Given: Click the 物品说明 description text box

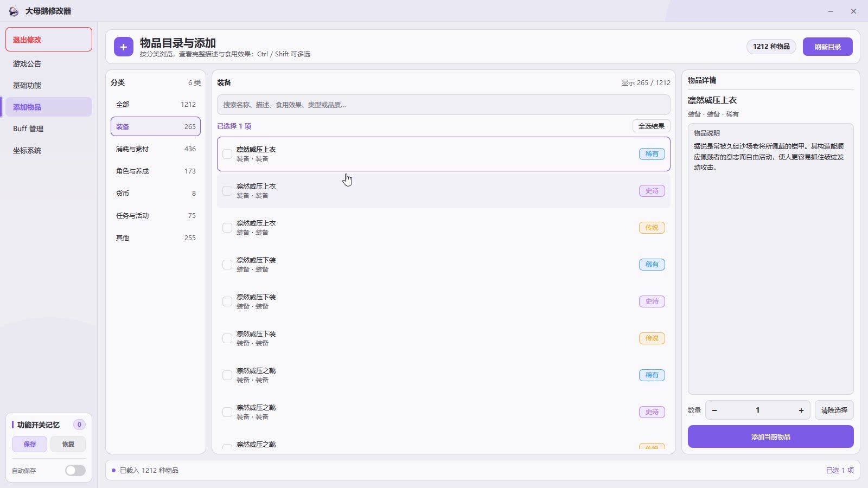Looking at the screenshot, I should click(770, 259).
